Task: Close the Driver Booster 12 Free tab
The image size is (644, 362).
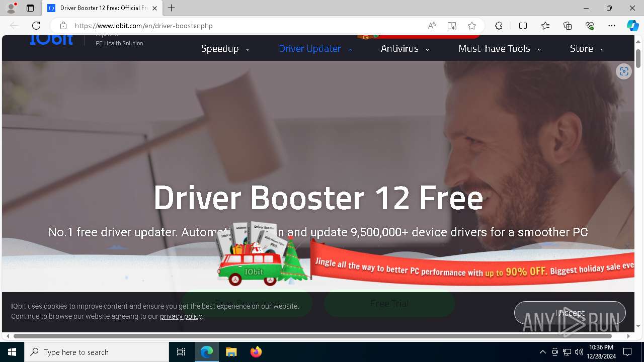Action: [x=154, y=8]
